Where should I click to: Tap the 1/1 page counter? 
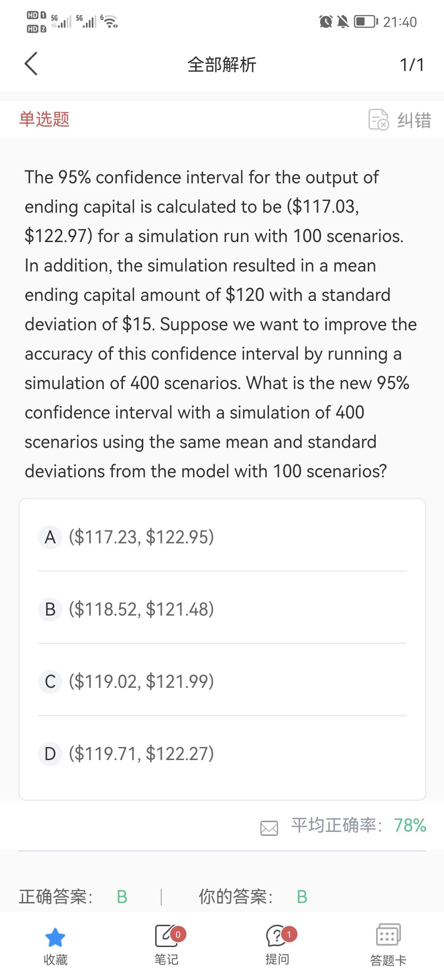tap(412, 65)
